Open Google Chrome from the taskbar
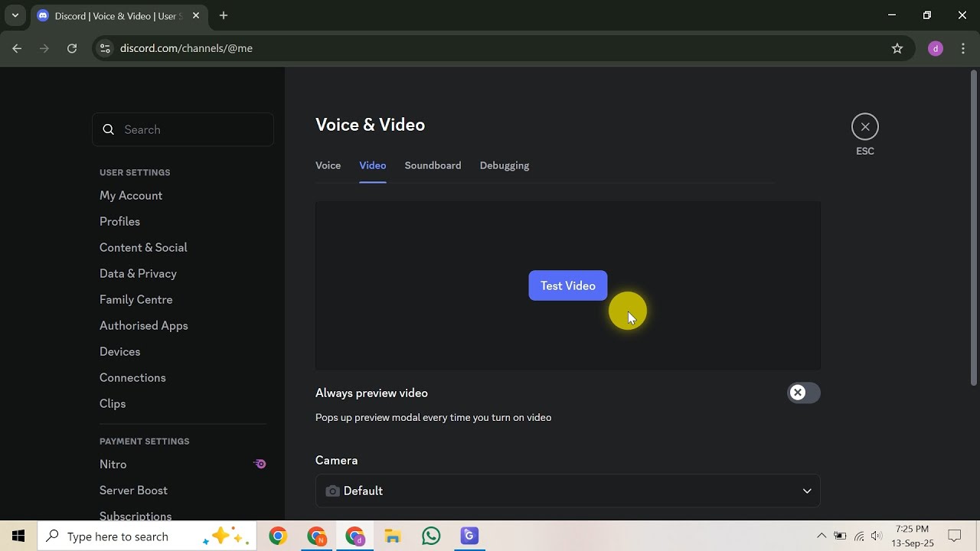 pyautogui.click(x=278, y=536)
